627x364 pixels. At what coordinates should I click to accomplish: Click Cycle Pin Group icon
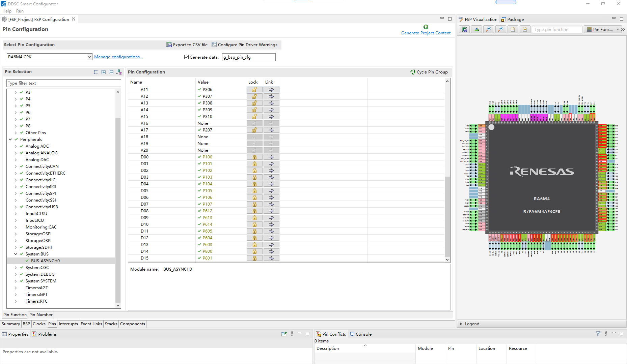pyautogui.click(x=413, y=72)
